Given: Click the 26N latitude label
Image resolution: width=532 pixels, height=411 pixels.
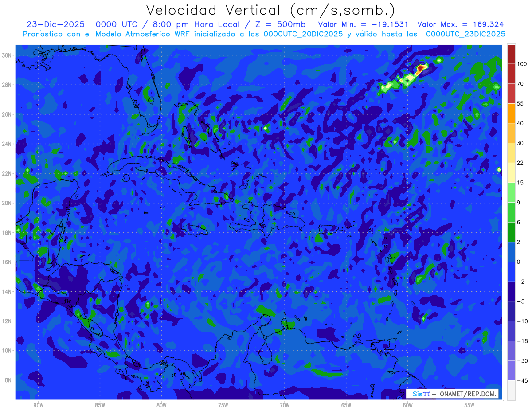Looking at the screenshot, I should [8, 114].
